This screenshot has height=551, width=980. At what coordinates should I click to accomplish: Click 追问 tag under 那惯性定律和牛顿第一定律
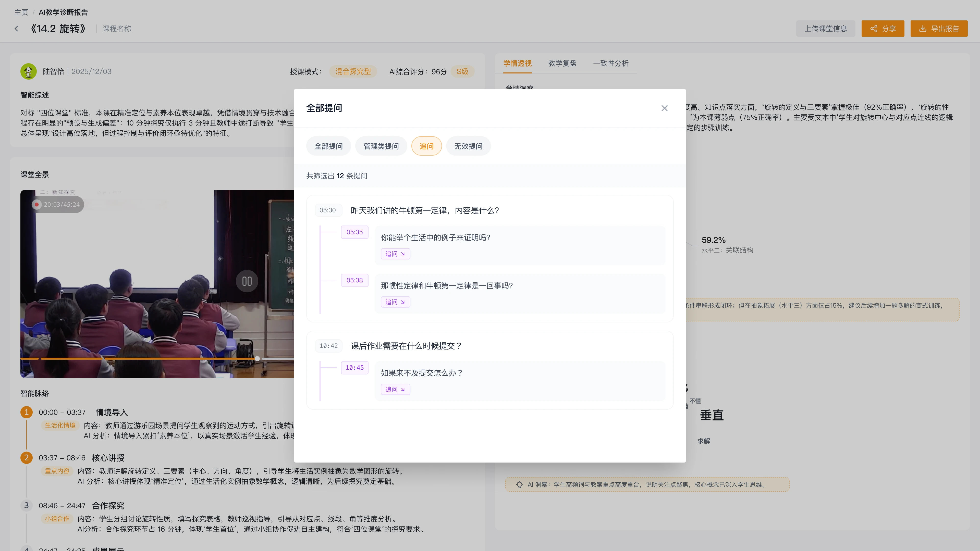pyautogui.click(x=395, y=302)
